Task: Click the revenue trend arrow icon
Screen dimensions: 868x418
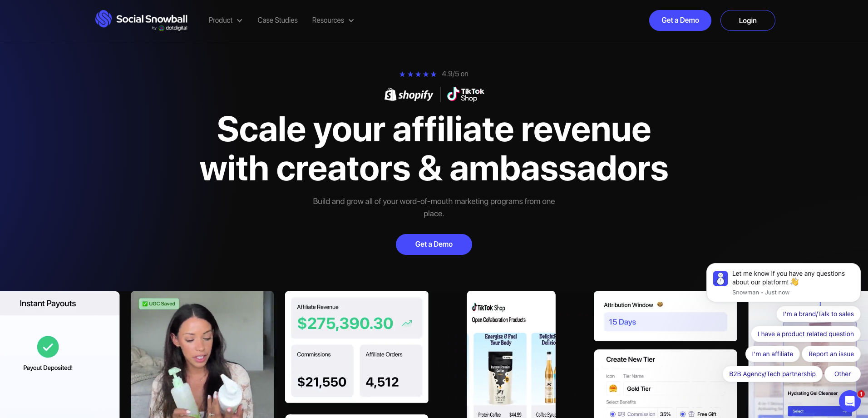Action: (407, 323)
